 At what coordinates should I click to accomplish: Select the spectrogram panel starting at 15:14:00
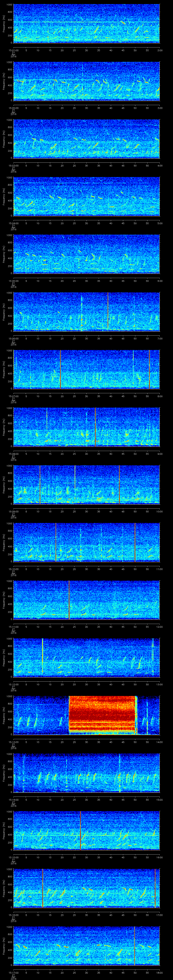pyautogui.click(x=87, y=773)
